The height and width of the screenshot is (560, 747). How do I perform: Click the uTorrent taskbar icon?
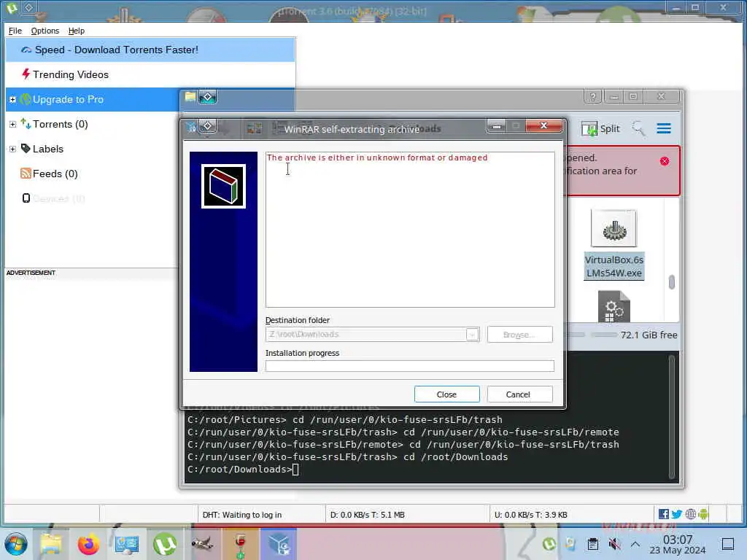point(165,544)
